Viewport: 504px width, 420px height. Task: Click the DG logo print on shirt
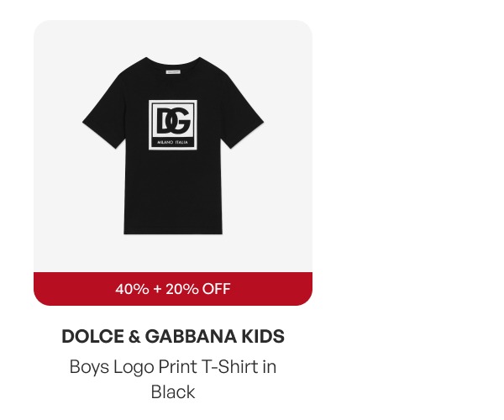click(x=173, y=124)
